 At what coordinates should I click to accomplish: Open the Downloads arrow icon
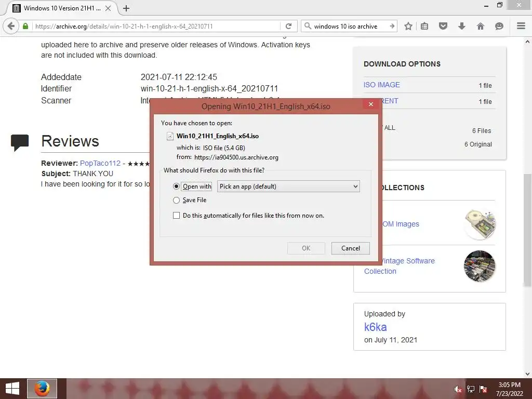[462, 26]
